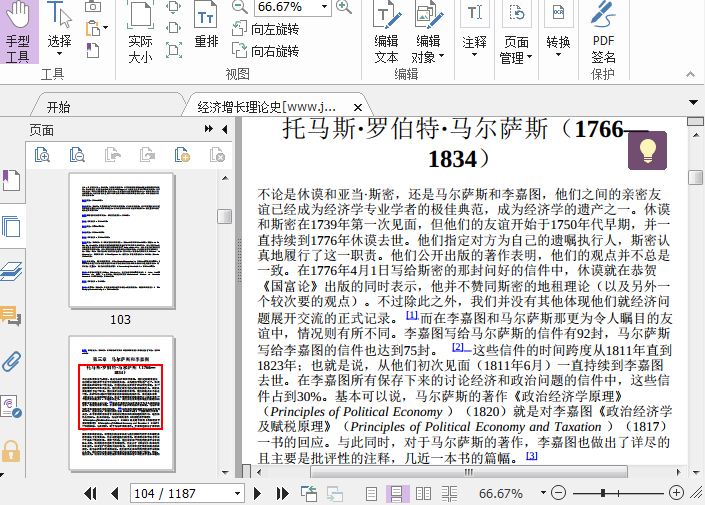Close the 经济增长理论史 document tab
Screen dimensions: 705x505
tap(358, 107)
